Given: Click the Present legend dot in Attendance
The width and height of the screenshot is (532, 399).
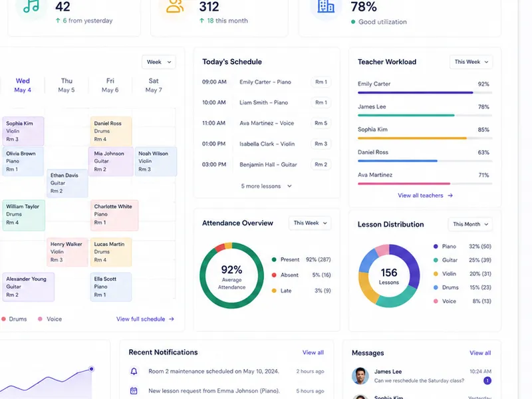Looking at the screenshot, I should pyautogui.click(x=274, y=259).
